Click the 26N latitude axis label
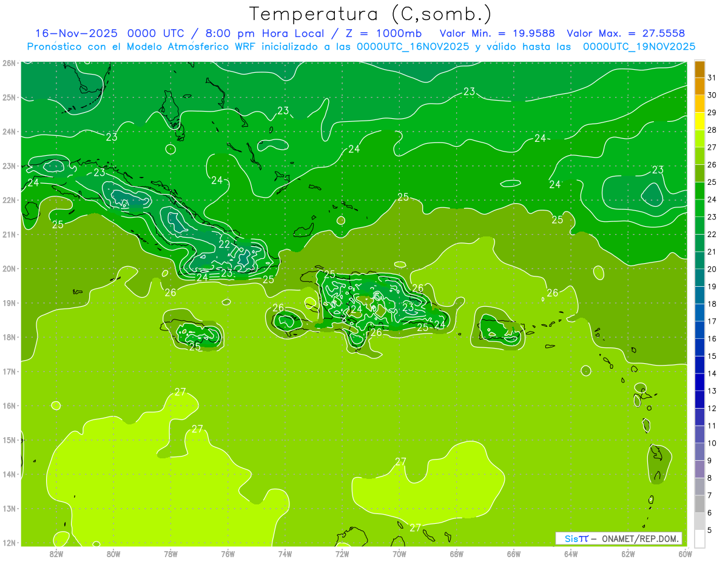The image size is (728, 562). point(9,63)
